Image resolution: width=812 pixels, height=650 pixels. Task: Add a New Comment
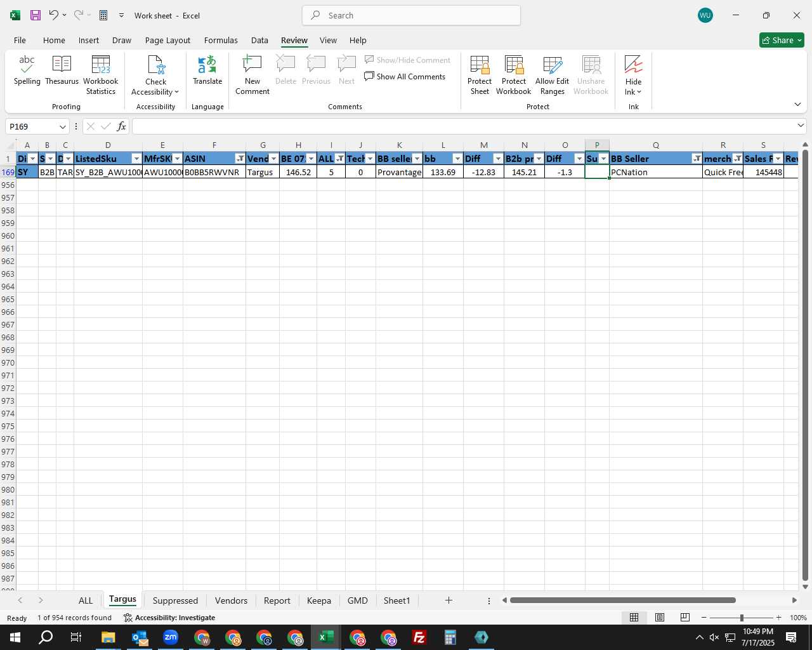coord(252,75)
